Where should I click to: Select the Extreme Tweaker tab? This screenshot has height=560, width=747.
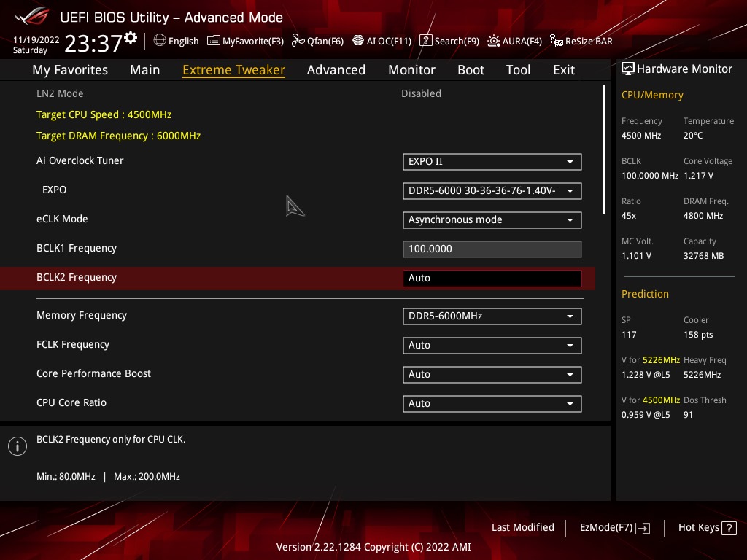tap(234, 70)
